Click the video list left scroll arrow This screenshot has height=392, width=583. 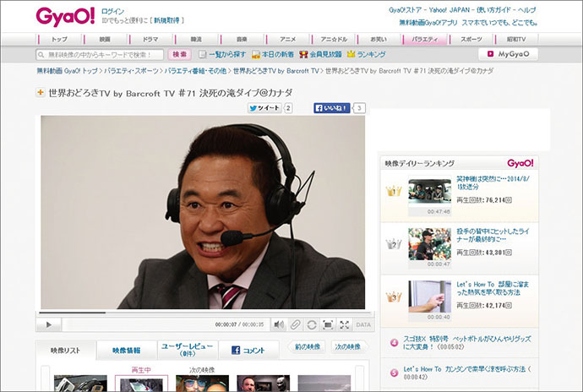[45, 378]
